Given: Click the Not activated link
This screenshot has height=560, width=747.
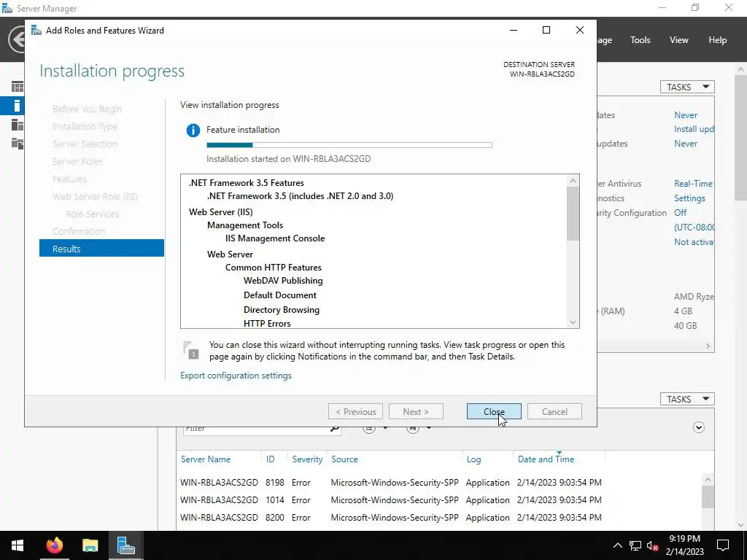Looking at the screenshot, I should (x=693, y=242).
